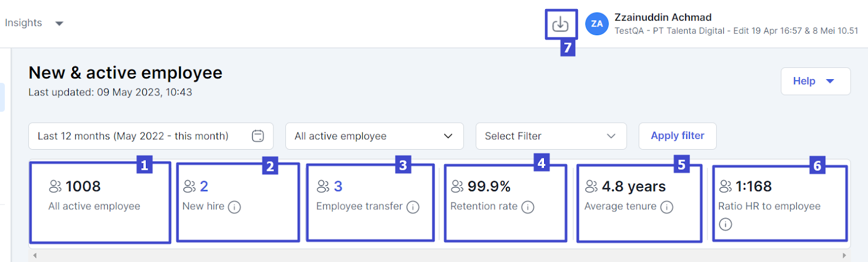Viewport: 868px width, 262px height.
Task: Click info icon beside Average tenure
Action: pyautogui.click(x=667, y=207)
